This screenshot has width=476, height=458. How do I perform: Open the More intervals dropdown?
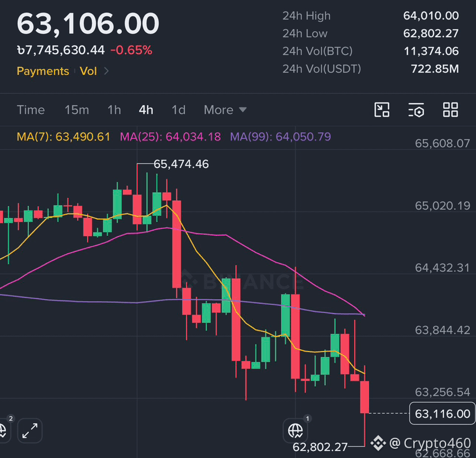click(x=225, y=110)
